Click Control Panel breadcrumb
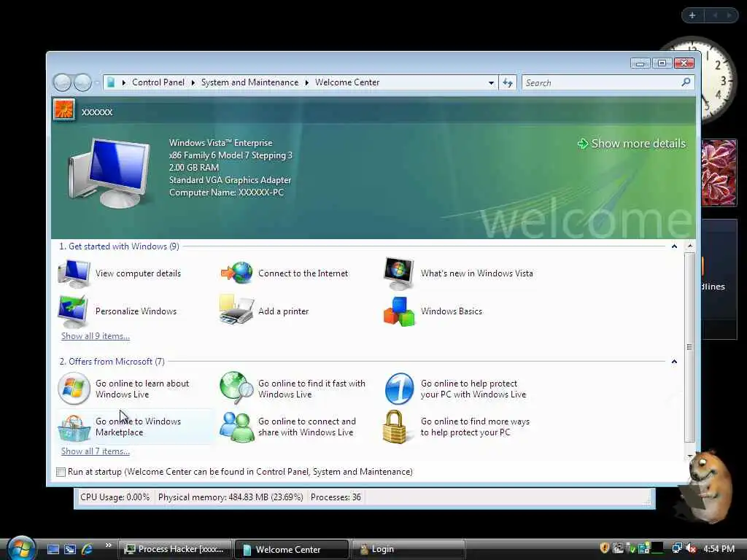This screenshot has width=747, height=560. pyautogui.click(x=158, y=82)
